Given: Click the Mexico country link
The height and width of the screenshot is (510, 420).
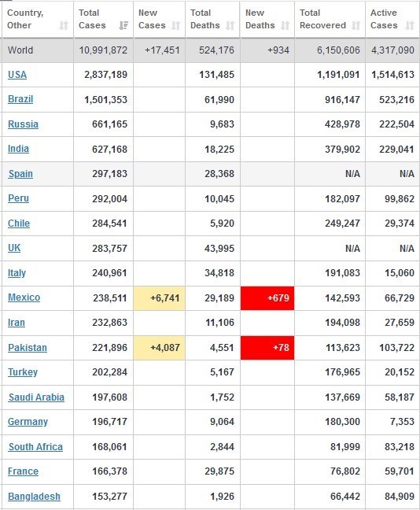Looking at the screenshot, I should [x=24, y=297].
